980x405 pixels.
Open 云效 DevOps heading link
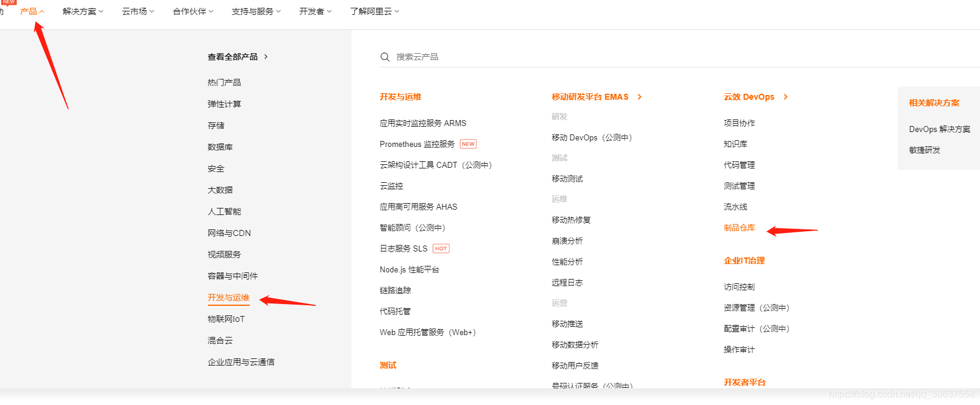(x=749, y=97)
